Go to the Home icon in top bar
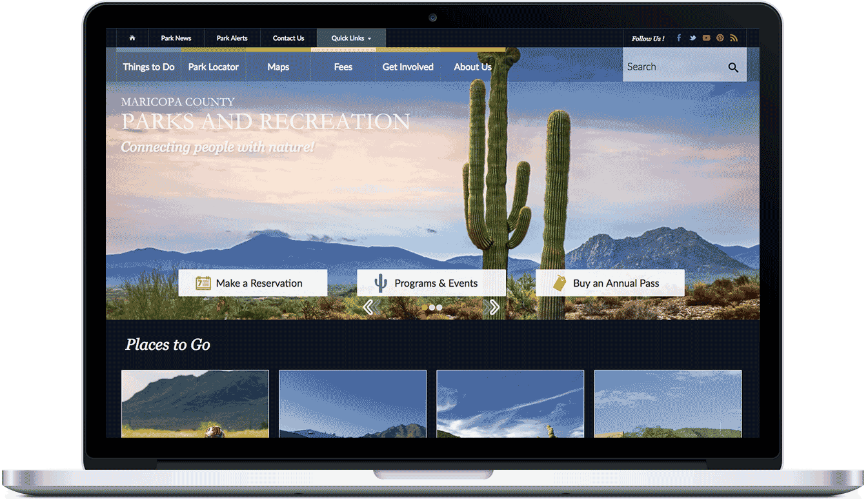The width and height of the screenshot is (868, 499). click(132, 38)
